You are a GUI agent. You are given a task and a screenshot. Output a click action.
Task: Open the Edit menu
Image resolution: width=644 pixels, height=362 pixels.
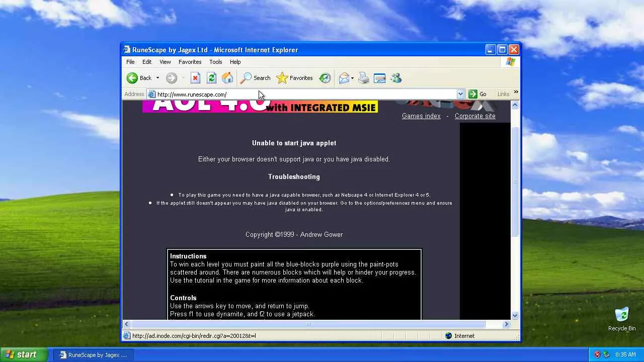(x=147, y=62)
